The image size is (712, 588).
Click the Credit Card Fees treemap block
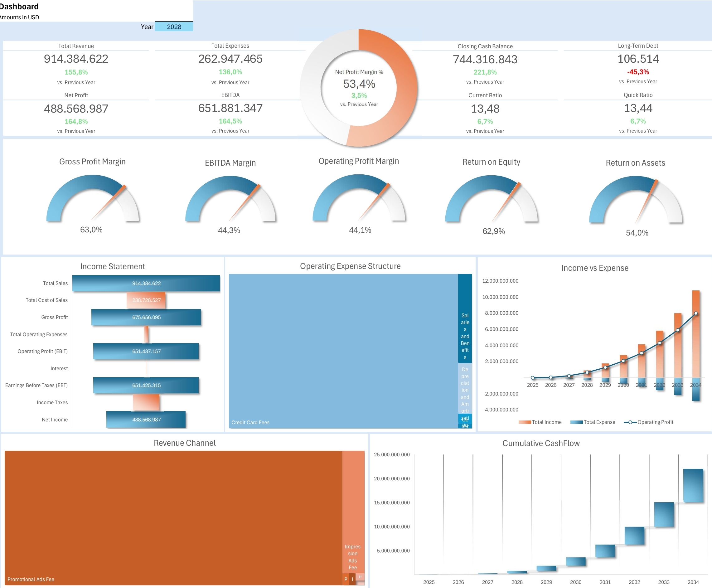click(x=343, y=351)
